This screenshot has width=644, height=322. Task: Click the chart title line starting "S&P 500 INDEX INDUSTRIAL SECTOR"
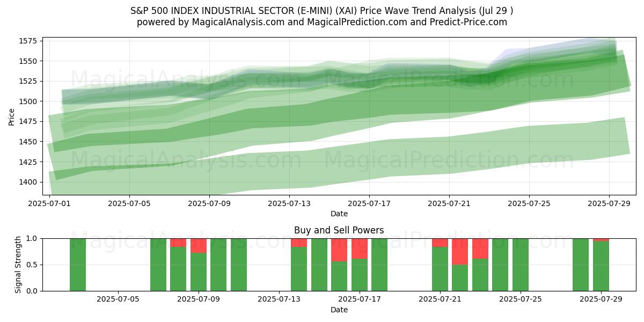(322, 11)
